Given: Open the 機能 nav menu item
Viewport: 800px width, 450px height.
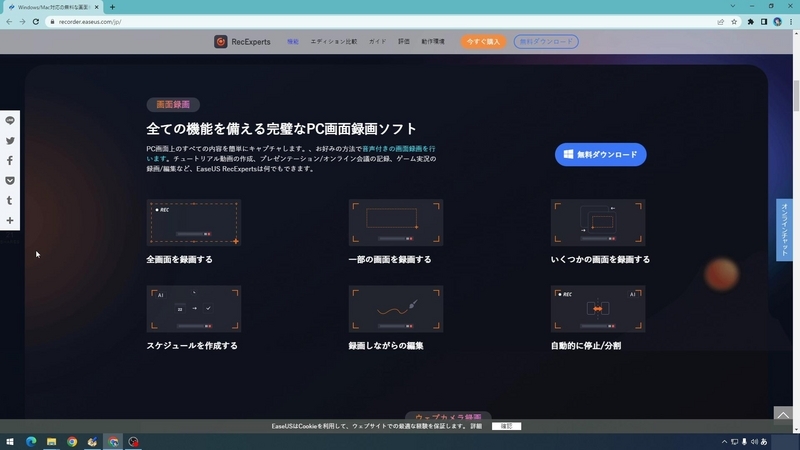Looking at the screenshot, I should pos(293,42).
